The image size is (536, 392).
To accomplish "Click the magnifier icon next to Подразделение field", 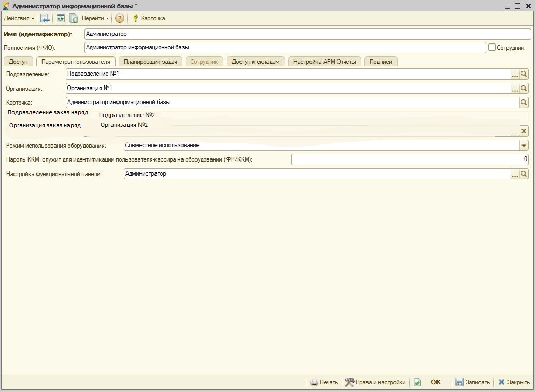I will pos(524,74).
